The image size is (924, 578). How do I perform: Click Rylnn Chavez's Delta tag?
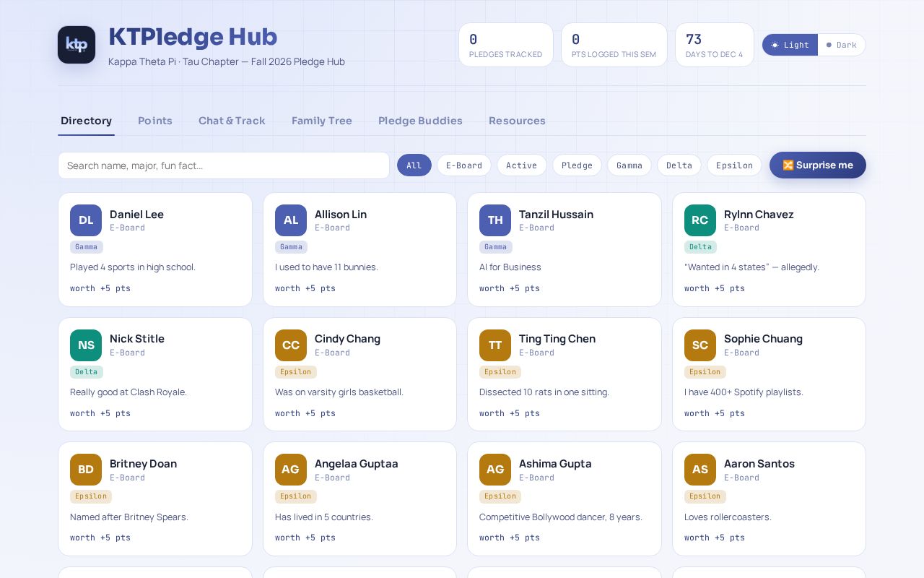(x=701, y=247)
